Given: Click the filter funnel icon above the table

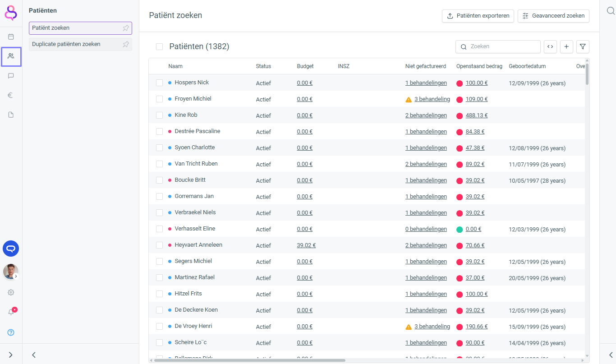Looking at the screenshot, I should (583, 46).
